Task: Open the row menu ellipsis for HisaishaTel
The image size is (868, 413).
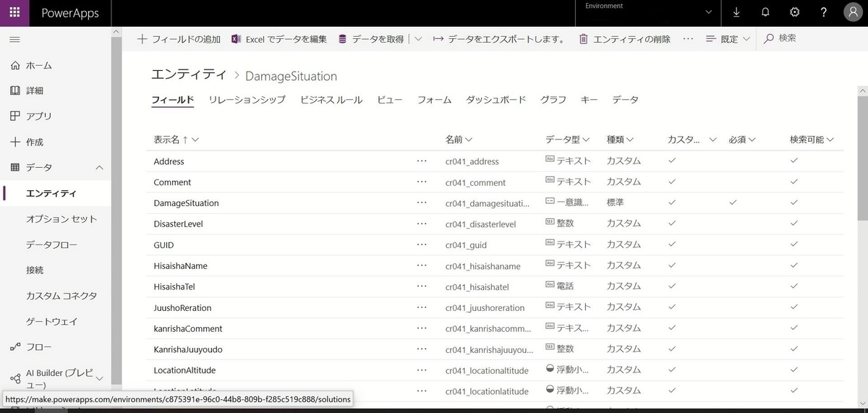Action: tap(422, 286)
